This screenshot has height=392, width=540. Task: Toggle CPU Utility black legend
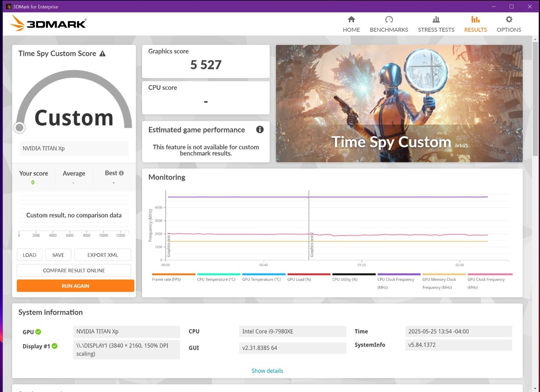[354, 274]
